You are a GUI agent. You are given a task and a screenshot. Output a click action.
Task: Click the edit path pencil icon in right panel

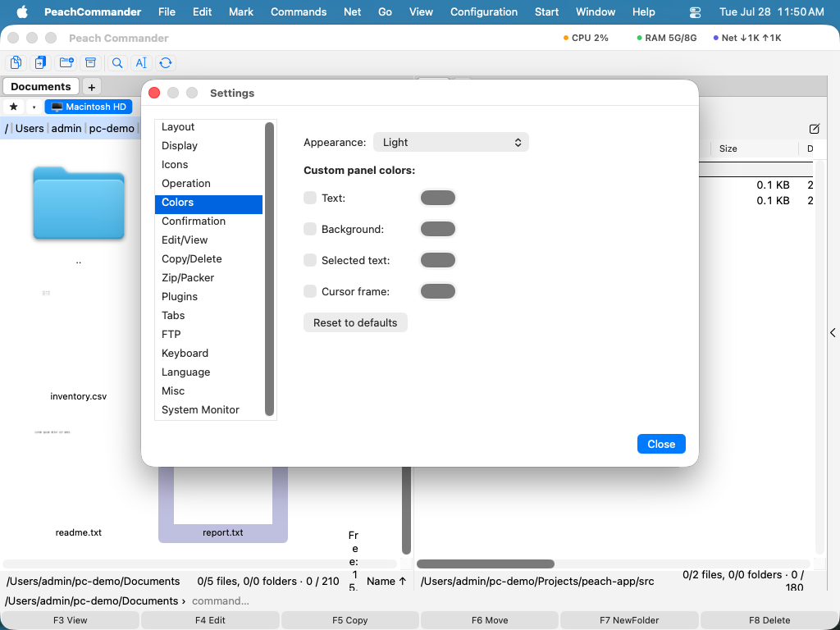pyautogui.click(x=815, y=129)
